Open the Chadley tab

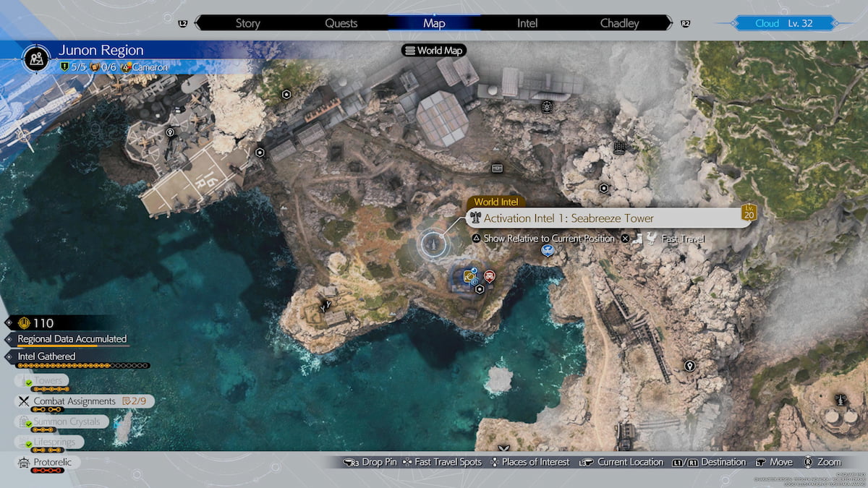point(619,23)
